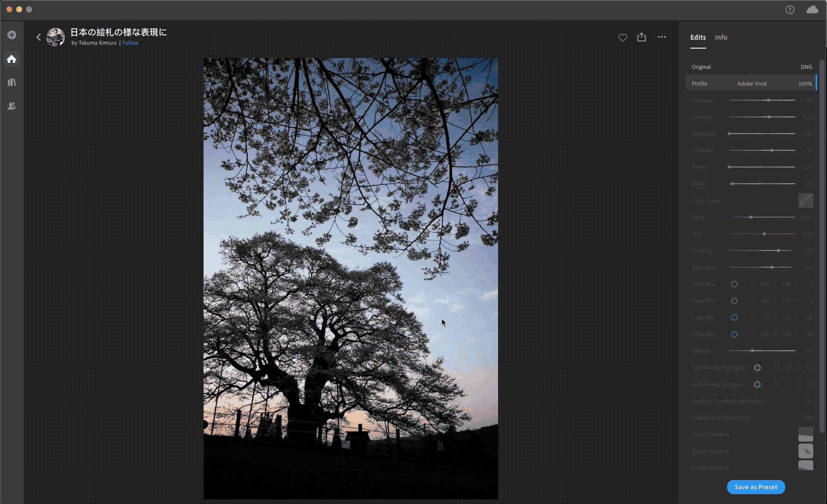
Task: Click the back arrow chevron
Action: [x=38, y=37]
